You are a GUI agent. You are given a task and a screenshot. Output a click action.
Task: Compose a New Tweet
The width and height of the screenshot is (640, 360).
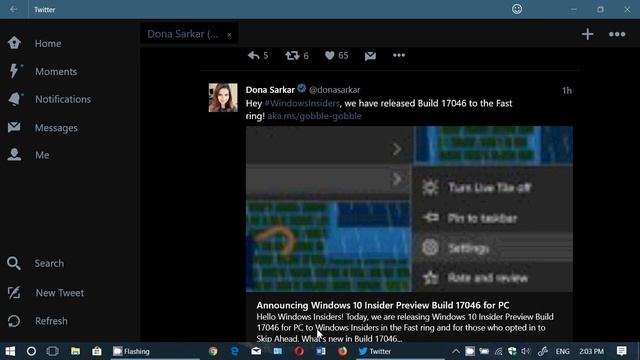(60, 293)
